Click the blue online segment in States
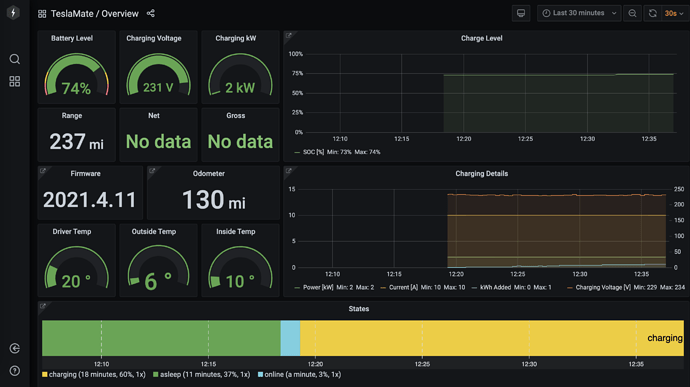This screenshot has width=690, height=387. coord(290,338)
